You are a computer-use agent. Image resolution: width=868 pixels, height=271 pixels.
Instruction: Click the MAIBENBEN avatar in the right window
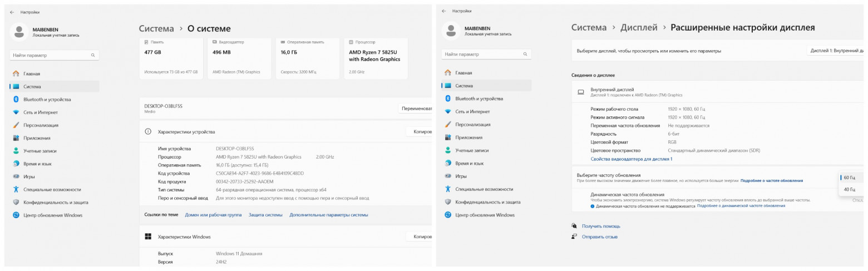click(x=451, y=31)
